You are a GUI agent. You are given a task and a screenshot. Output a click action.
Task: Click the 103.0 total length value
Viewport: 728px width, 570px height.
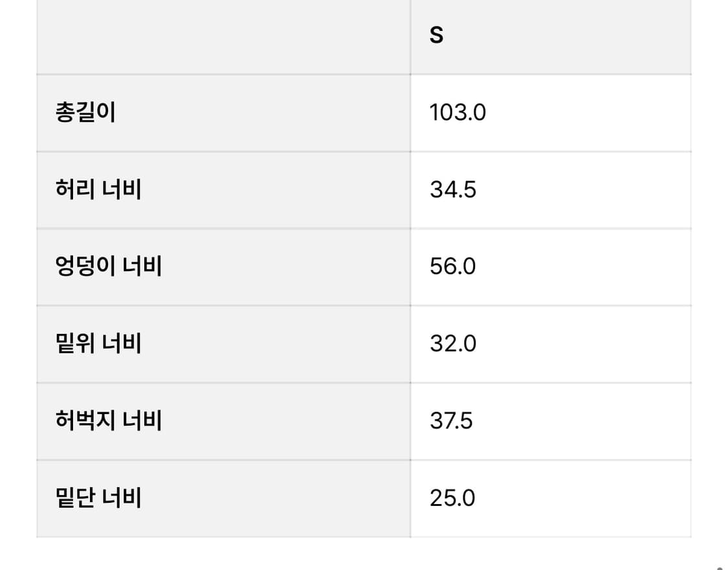458,113
